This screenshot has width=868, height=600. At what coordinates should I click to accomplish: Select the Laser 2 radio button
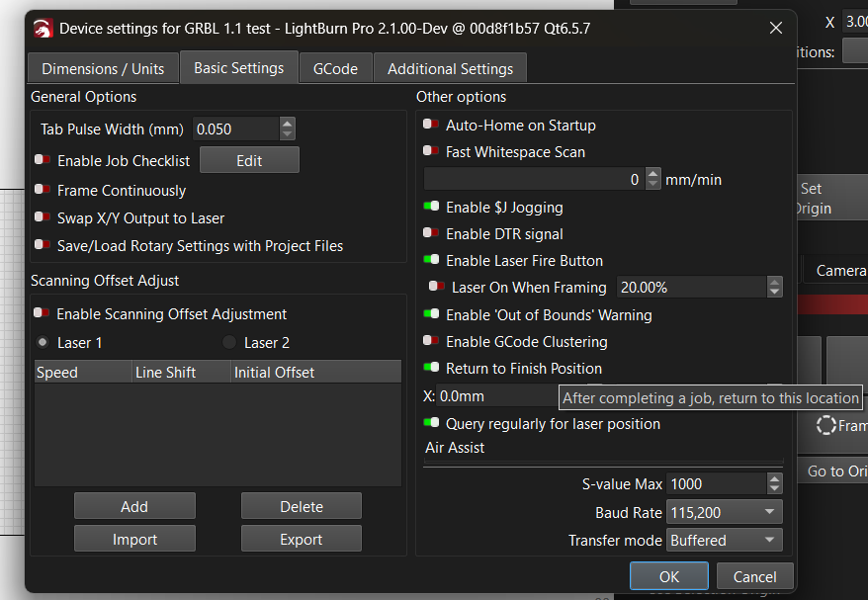coord(229,342)
